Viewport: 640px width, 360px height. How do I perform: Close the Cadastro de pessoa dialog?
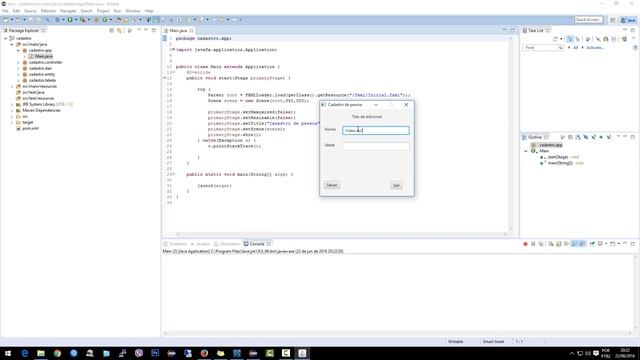click(406, 105)
